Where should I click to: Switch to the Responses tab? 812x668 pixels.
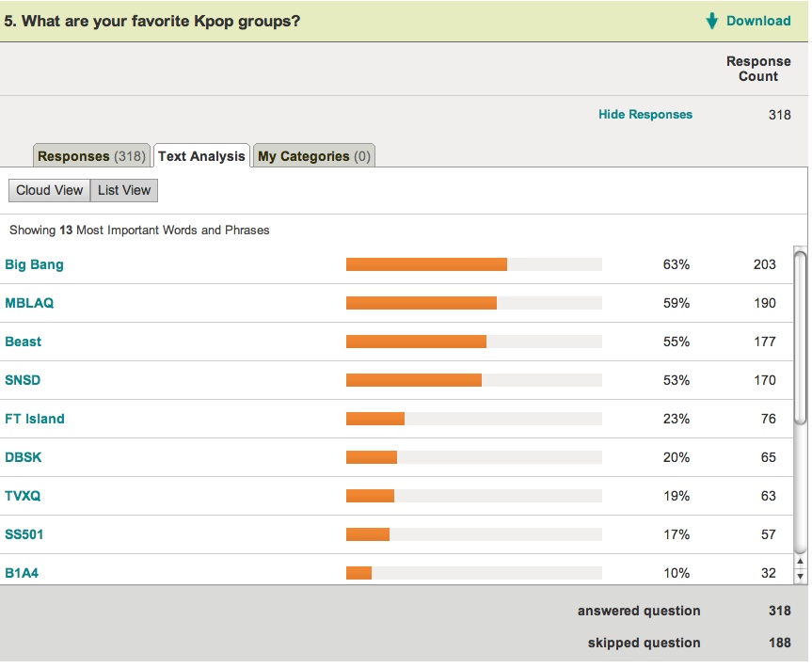point(90,155)
